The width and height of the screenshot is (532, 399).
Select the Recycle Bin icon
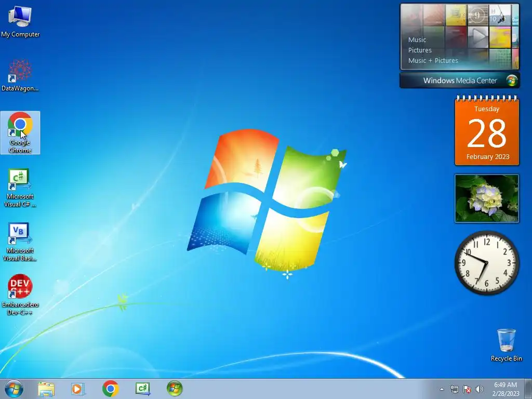point(506,345)
